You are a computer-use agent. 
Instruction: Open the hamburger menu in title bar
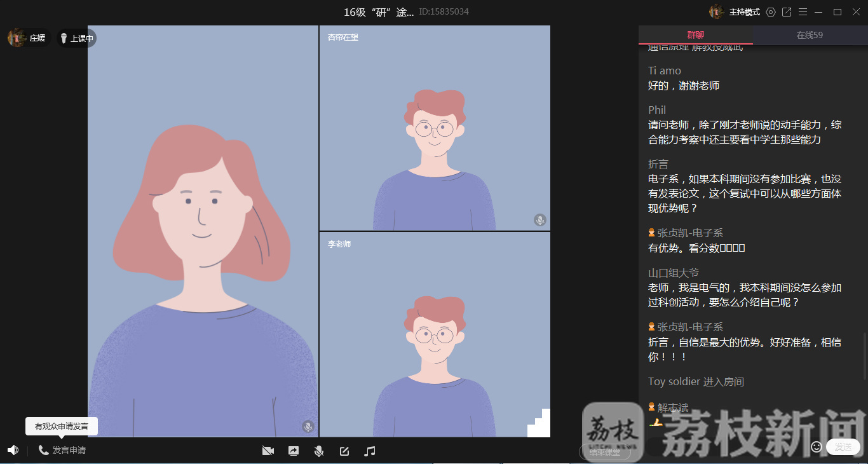803,12
